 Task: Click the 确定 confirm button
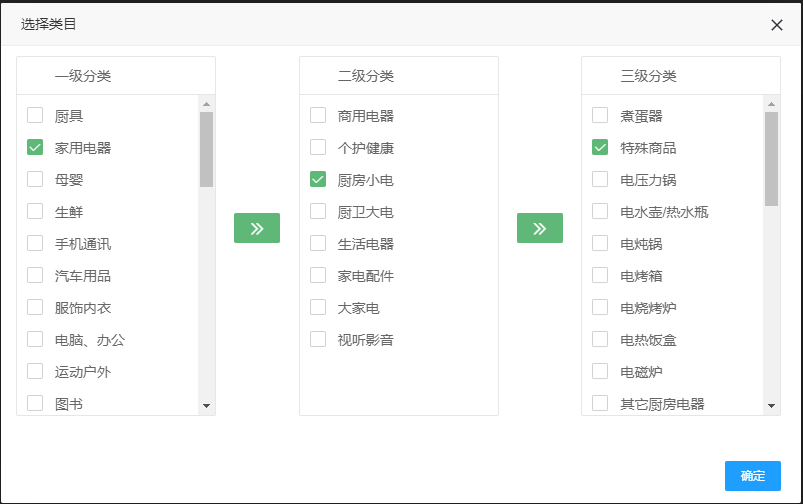tap(753, 476)
